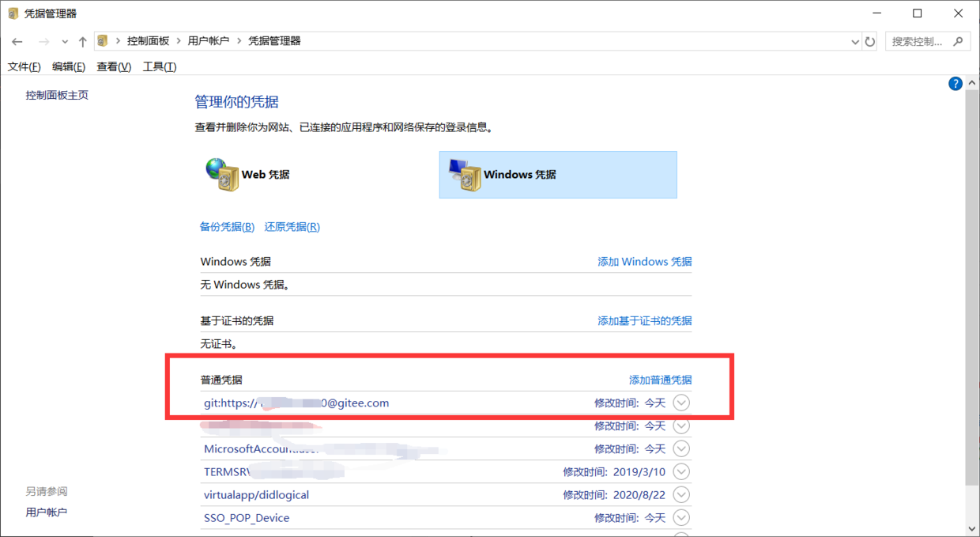Screen dimensions: 980x537
Task: Click the 还原凭据(R) link
Action: (292, 227)
